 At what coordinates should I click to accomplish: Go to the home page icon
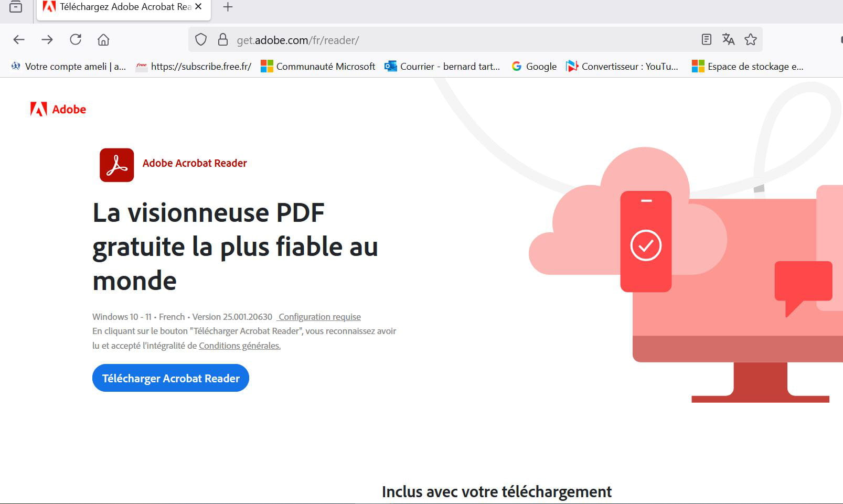pos(103,40)
